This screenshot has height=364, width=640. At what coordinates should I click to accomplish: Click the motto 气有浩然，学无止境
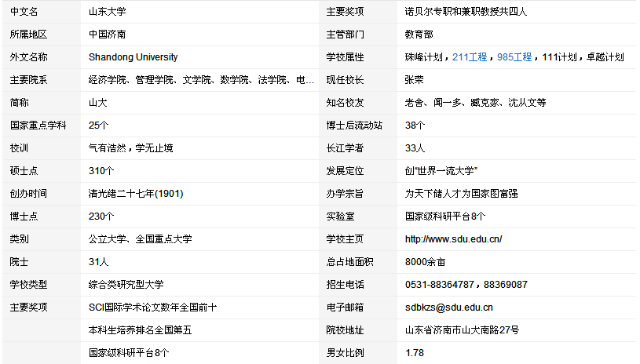coord(130,148)
